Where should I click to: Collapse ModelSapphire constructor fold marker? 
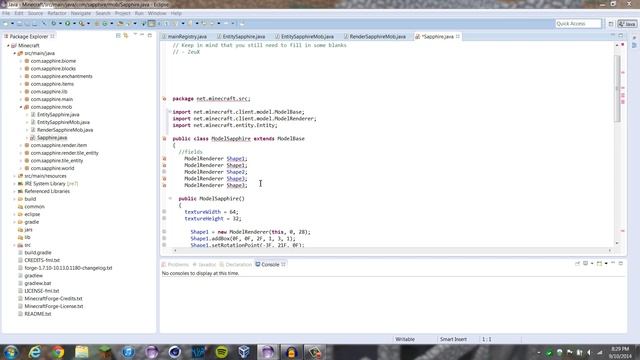click(170, 198)
